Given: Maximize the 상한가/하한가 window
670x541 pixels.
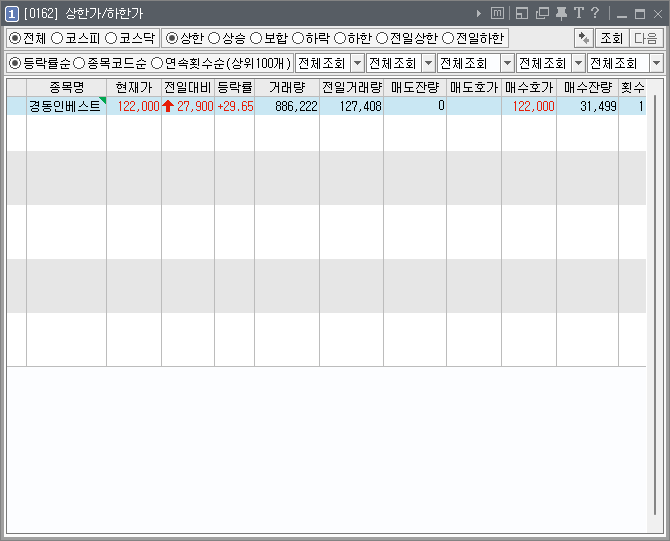Looking at the screenshot, I should pyautogui.click(x=640, y=14).
